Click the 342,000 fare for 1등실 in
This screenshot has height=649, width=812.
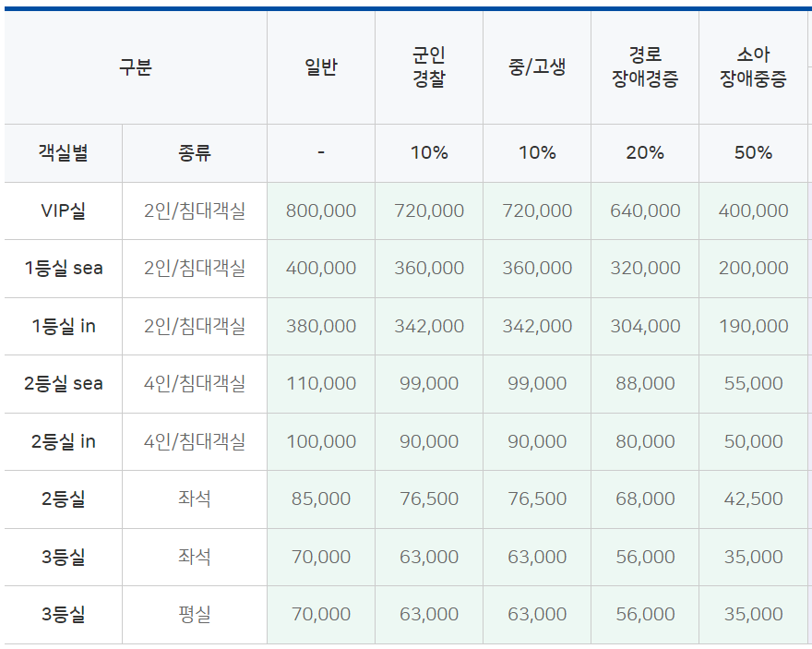(x=427, y=326)
